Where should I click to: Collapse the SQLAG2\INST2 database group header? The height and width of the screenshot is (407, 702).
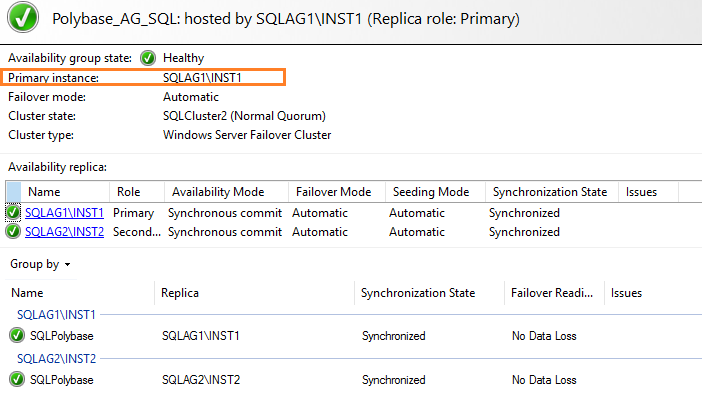(x=56, y=359)
